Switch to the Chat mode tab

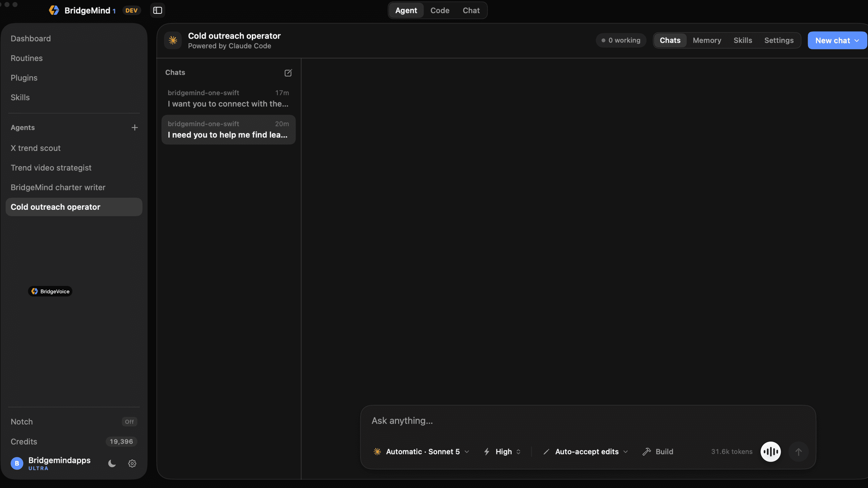[471, 10]
